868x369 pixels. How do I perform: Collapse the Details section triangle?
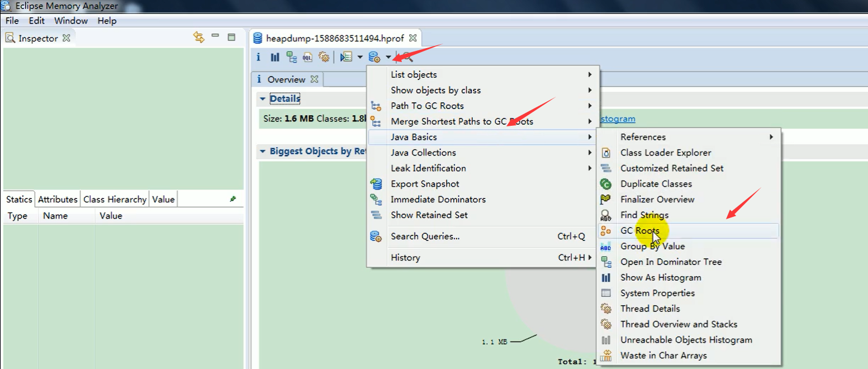262,99
